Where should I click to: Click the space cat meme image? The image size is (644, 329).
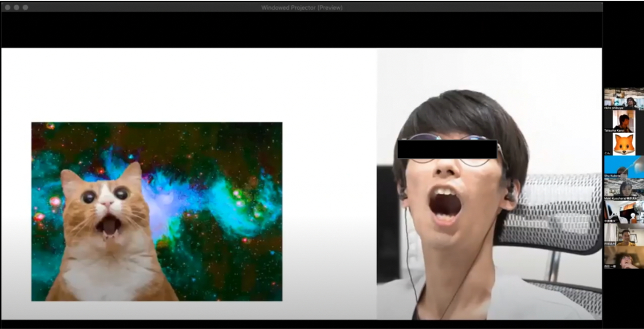click(157, 211)
